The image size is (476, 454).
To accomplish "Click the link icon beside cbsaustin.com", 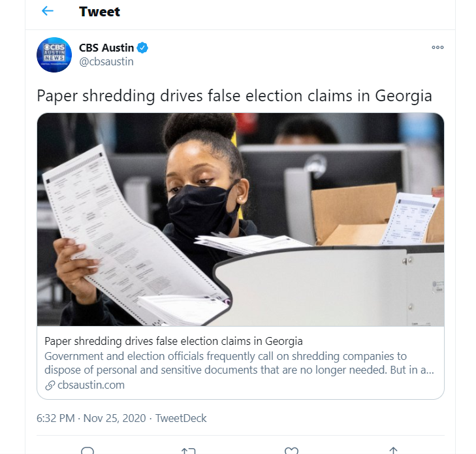I will point(50,385).
